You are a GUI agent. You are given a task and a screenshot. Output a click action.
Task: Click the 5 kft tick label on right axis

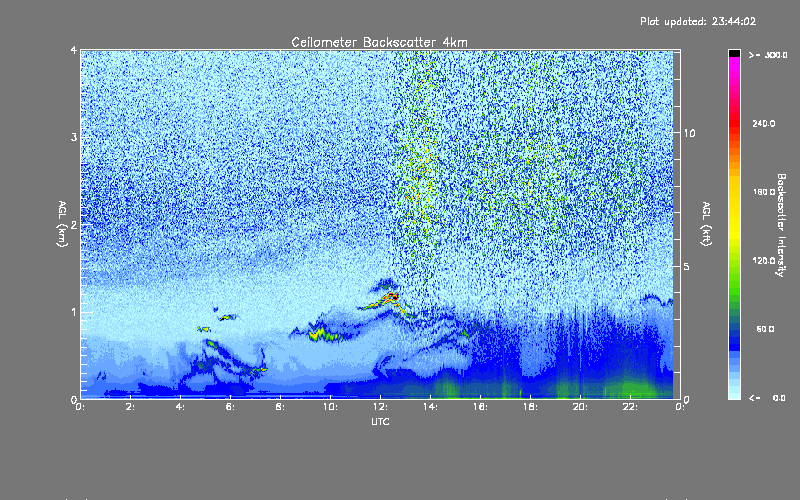687,266
